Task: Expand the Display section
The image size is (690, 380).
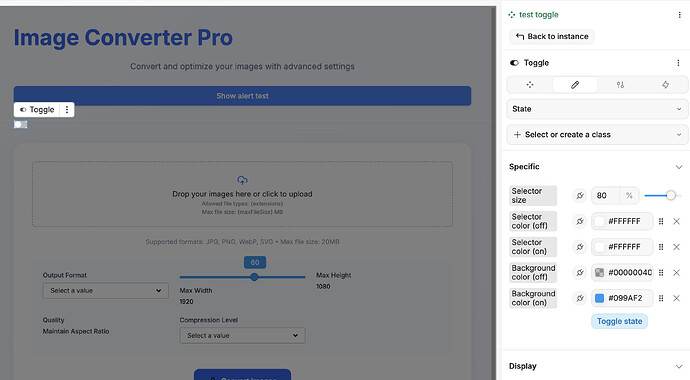Action: pyautogui.click(x=679, y=366)
